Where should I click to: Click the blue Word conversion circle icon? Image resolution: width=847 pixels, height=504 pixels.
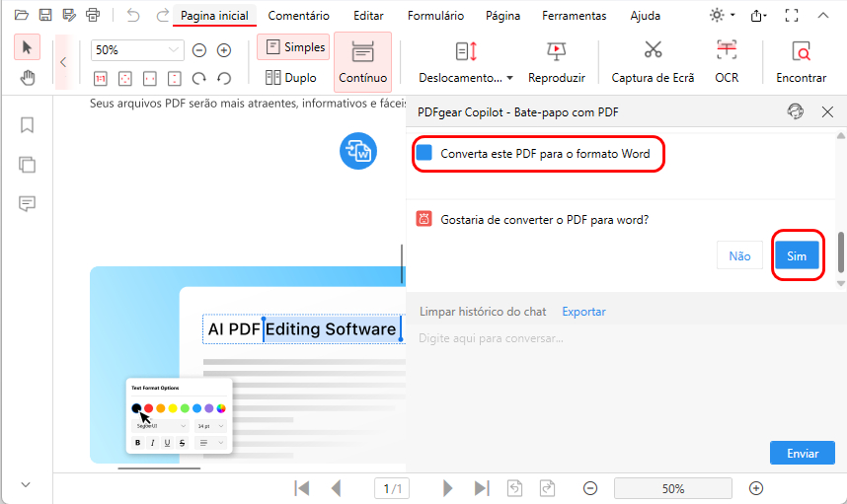click(358, 151)
